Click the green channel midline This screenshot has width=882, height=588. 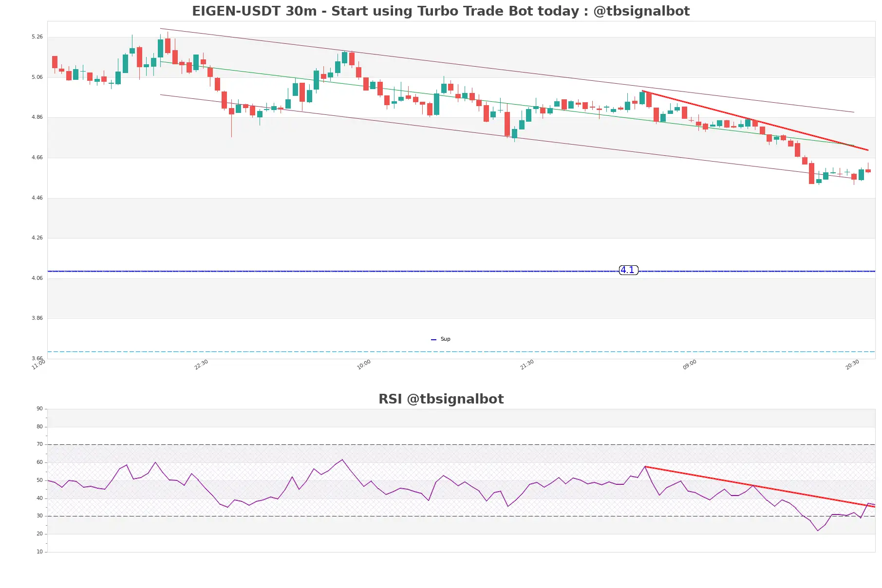pyautogui.click(x=507, y=104)
